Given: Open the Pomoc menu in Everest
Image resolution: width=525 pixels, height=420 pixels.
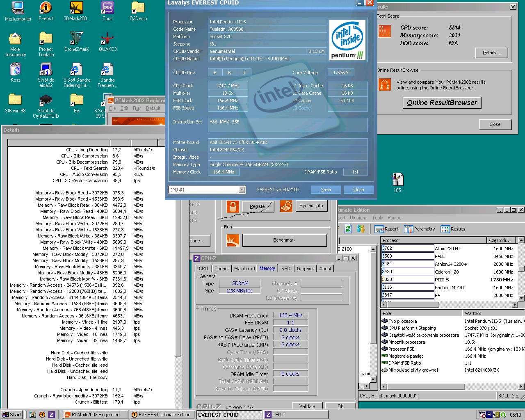Looking at the screenshot, I should pyautogui.click(x=394, y=218).
